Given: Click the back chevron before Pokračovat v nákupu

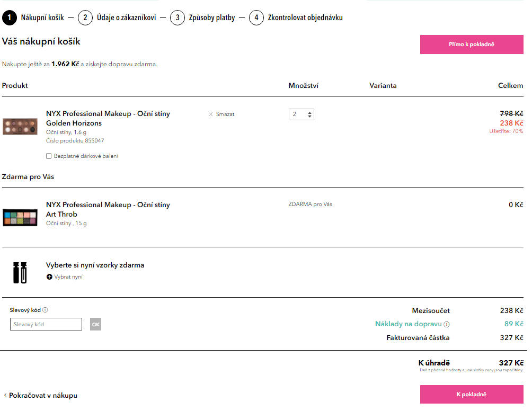Looking at the screenshot, I should pyautogui.click(x=5, y=395).
